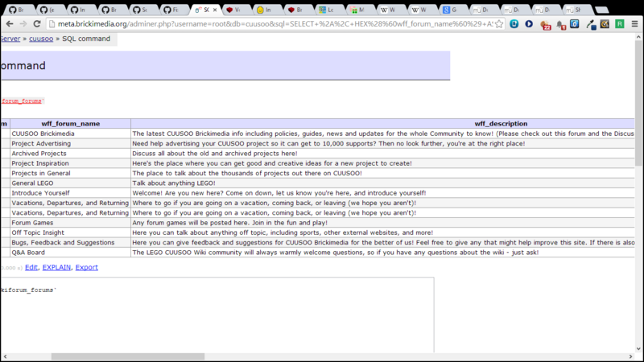Click the "Welcome! Are you new here?" description
This screenshot has width=644, height=362.
(x=279, y=193)
